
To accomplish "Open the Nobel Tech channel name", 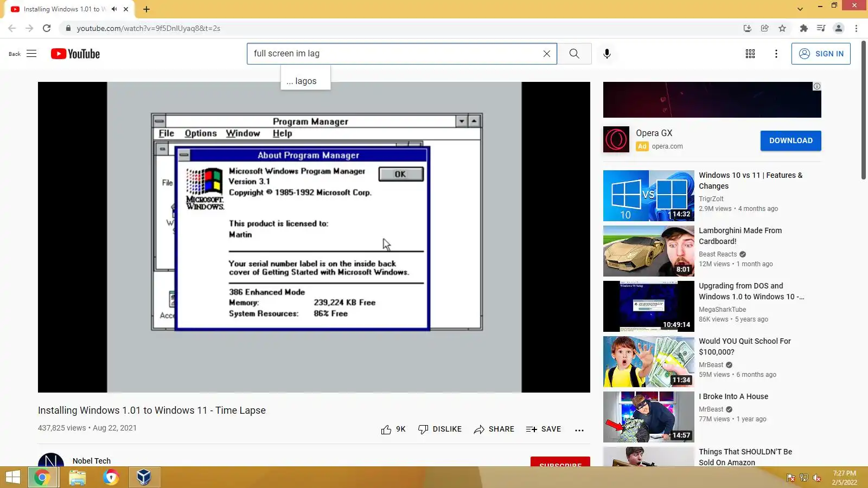I will point(92,461).
